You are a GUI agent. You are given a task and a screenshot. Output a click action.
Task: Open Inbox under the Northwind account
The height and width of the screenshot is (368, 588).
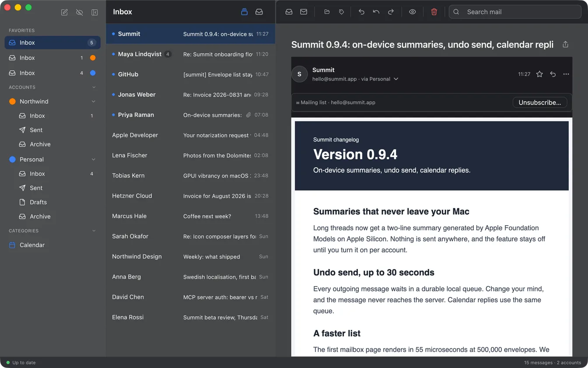[x=52, y=116]
